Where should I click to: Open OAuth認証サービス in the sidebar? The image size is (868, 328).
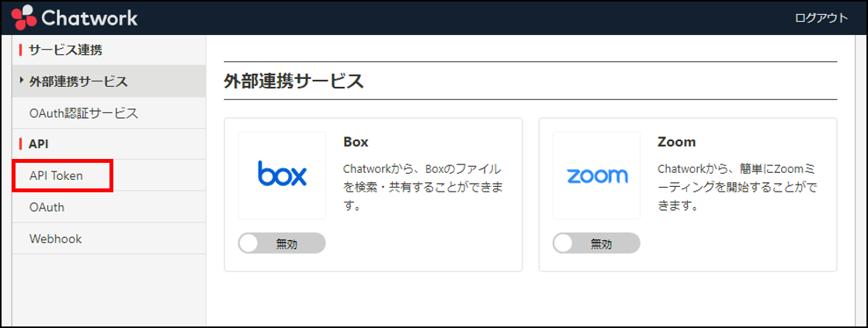[x=109, y=113]
